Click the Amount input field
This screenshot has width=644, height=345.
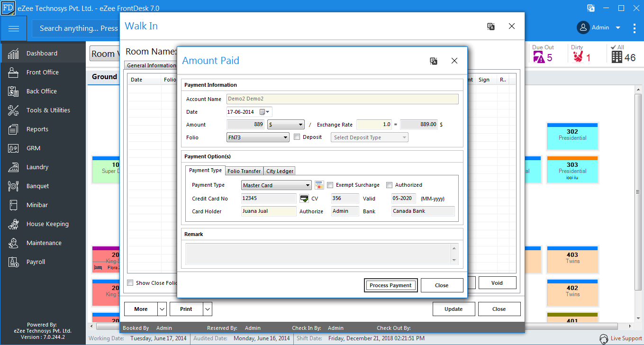[x=246, y=125]
